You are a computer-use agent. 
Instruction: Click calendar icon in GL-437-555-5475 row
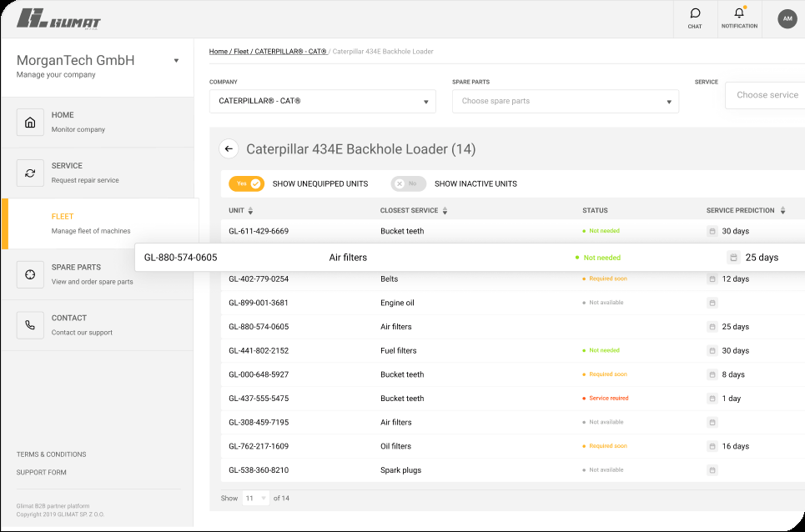[712, 399]
